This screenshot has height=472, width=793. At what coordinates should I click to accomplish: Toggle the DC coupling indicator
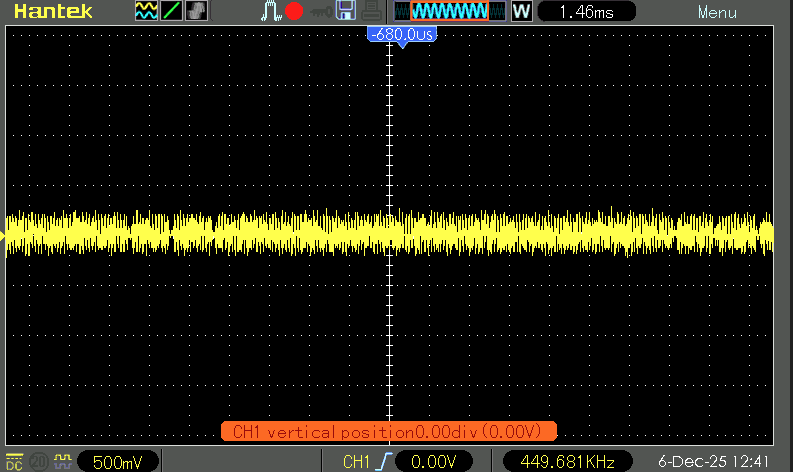tap(15, 461)
